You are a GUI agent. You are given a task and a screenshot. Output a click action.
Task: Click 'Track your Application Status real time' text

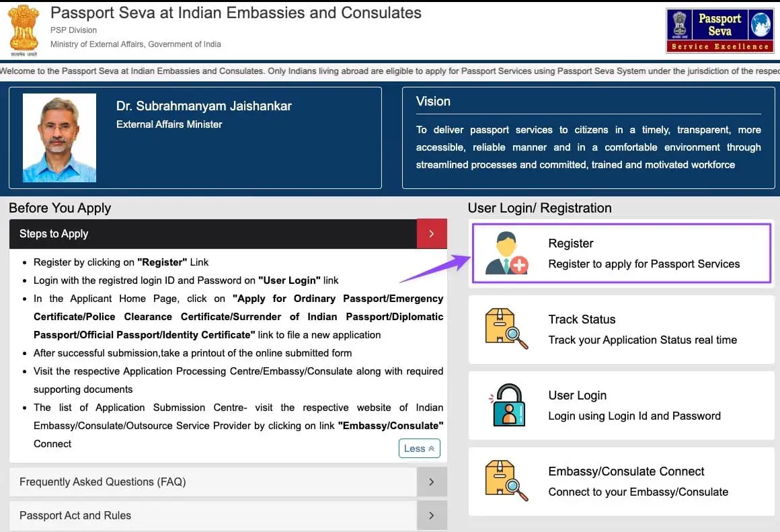pos(642,340)
